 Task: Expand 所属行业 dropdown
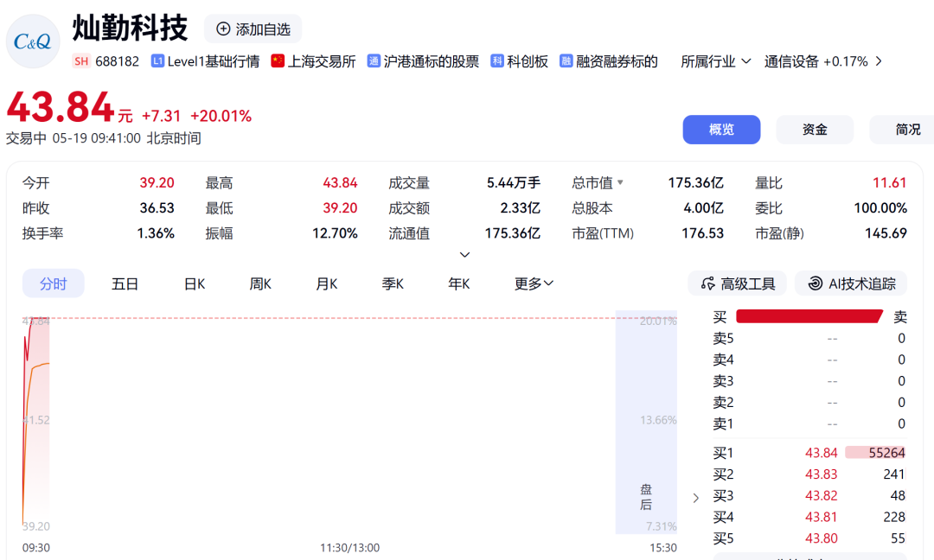point(715,61)
